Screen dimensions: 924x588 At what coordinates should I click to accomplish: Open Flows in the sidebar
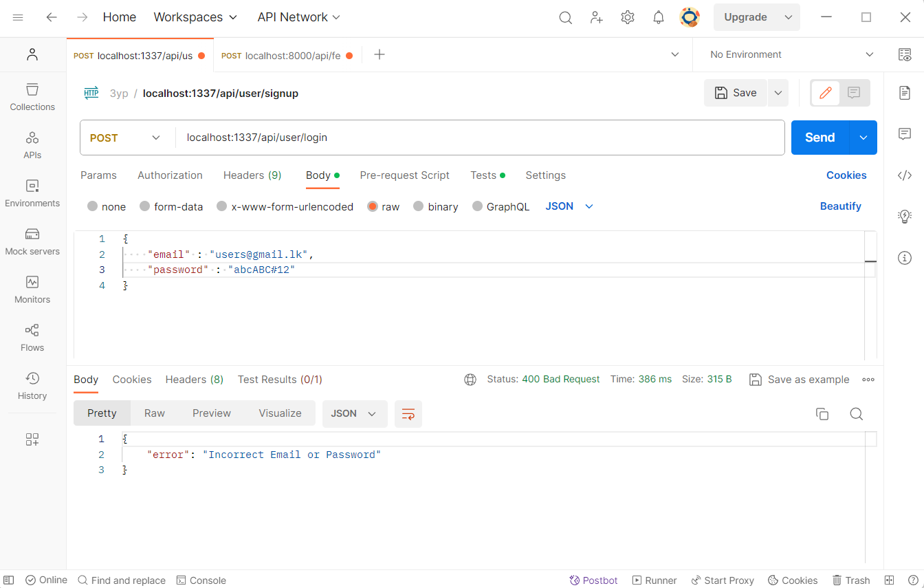tap(32, 338)
